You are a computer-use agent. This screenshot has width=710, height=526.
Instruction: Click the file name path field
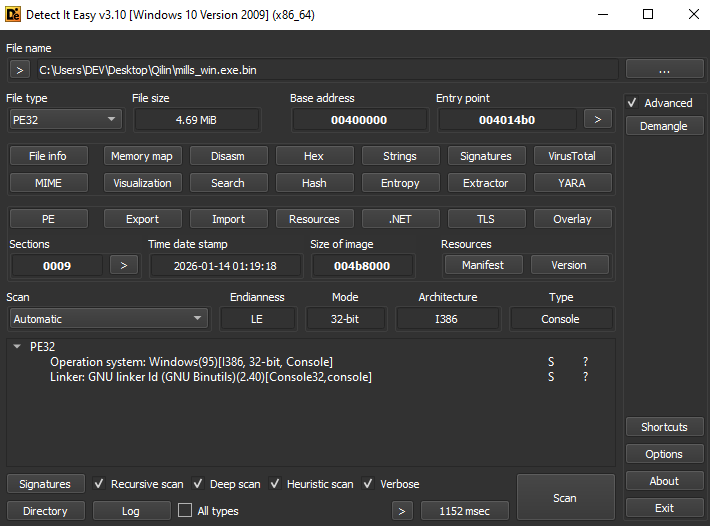[x=327, y=70]
